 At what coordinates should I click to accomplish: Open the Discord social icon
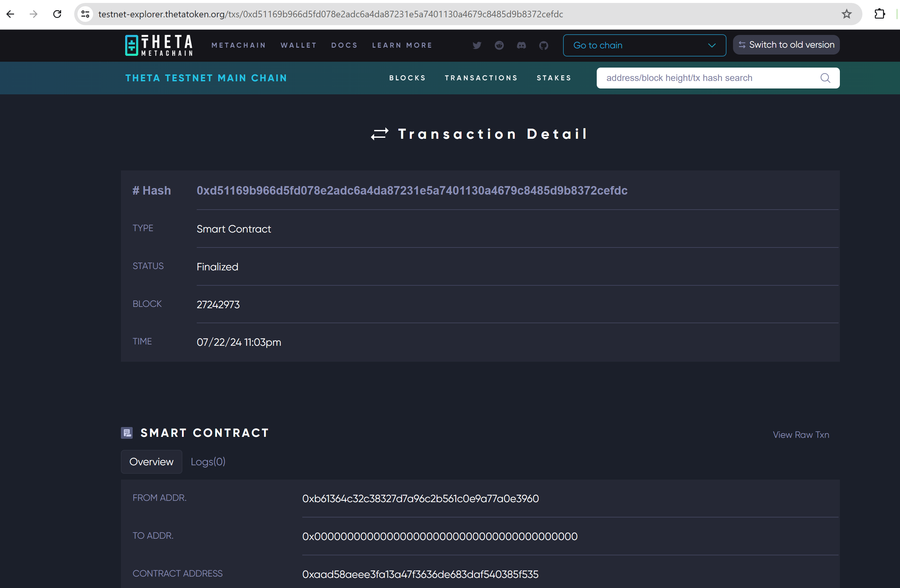click(522, 45)
